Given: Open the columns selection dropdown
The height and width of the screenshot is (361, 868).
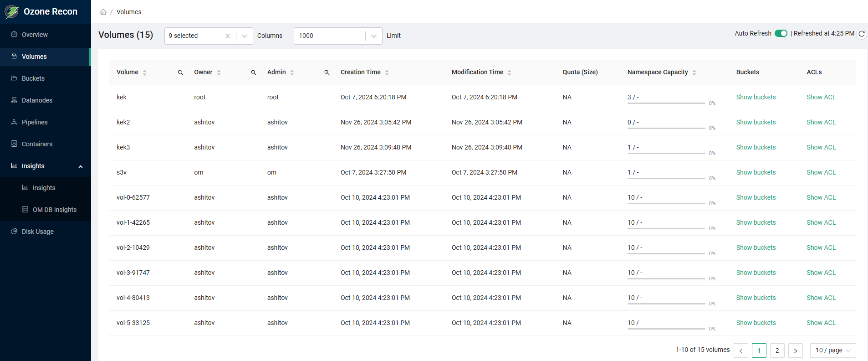Looking at the screenshot, I should coord(245,36).
